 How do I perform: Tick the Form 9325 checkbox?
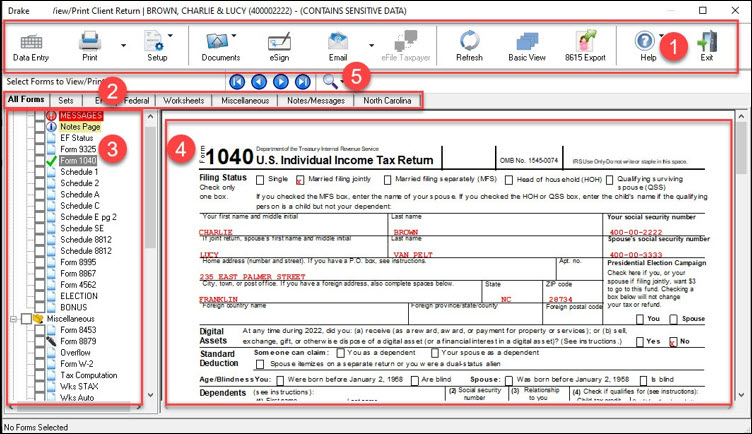coord(40,150)
